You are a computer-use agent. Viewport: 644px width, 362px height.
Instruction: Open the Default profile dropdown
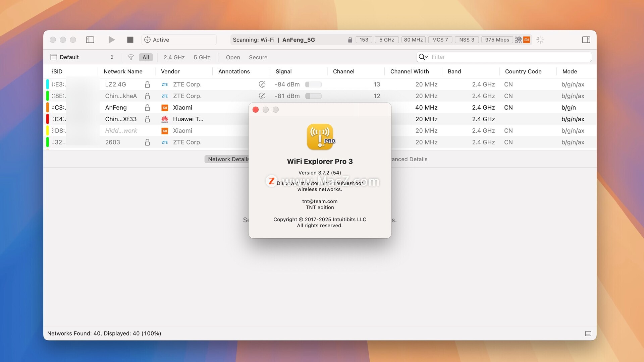pos(82,57)
